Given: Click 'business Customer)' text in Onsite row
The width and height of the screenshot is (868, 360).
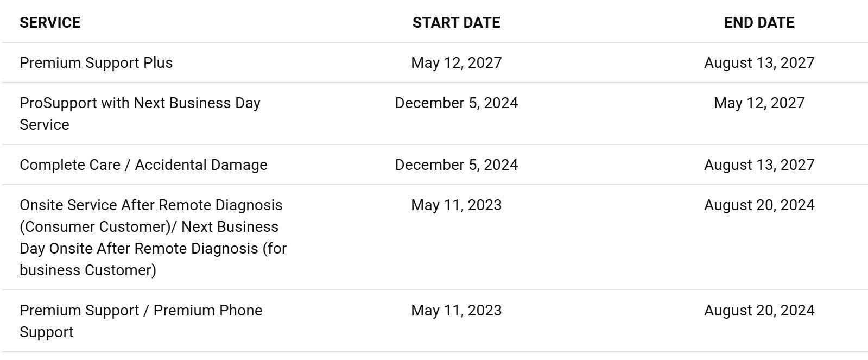Looking at the screenshot, I should [x=88, y=270].
